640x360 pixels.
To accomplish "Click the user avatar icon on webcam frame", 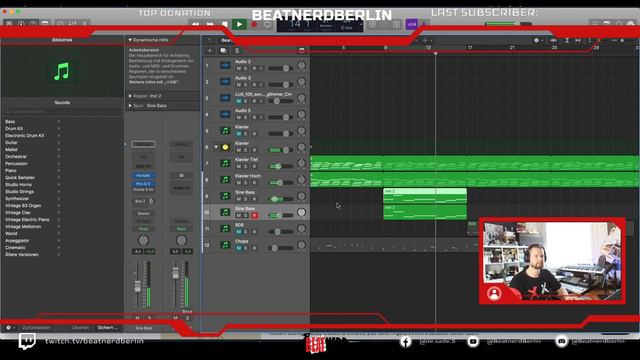I will (494, 293).
